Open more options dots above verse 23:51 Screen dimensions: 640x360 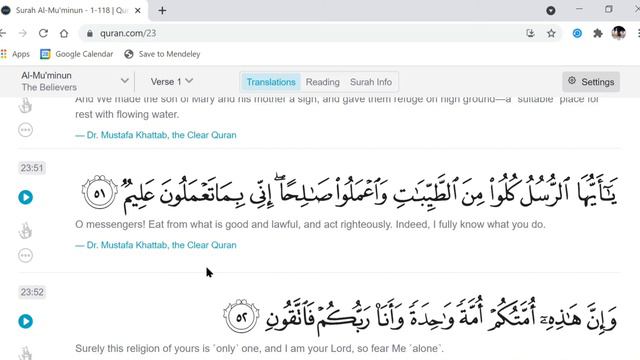[x=25, y=130]
